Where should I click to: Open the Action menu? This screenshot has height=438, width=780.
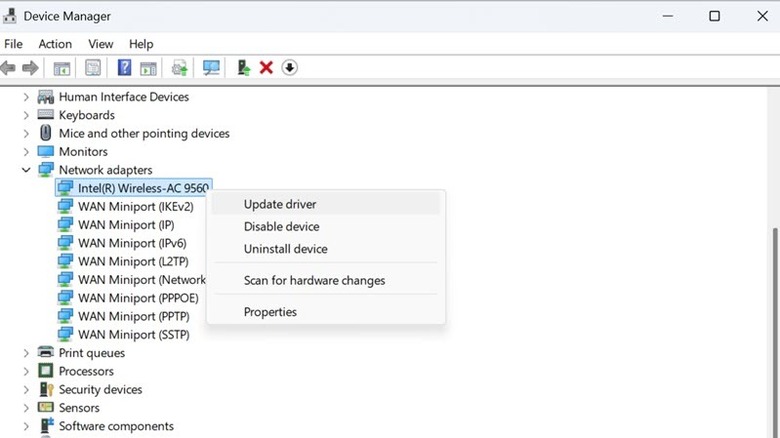tap(55, 44)
